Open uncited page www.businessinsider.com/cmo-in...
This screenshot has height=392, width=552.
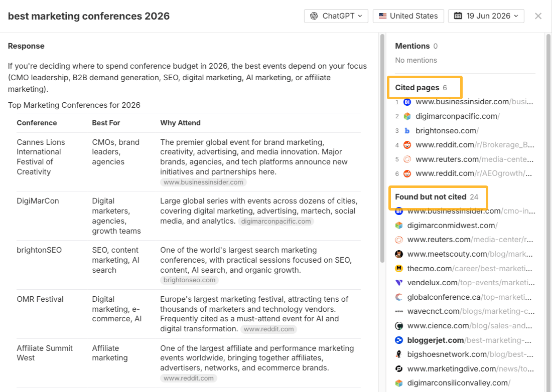click(x=471, y=212)
